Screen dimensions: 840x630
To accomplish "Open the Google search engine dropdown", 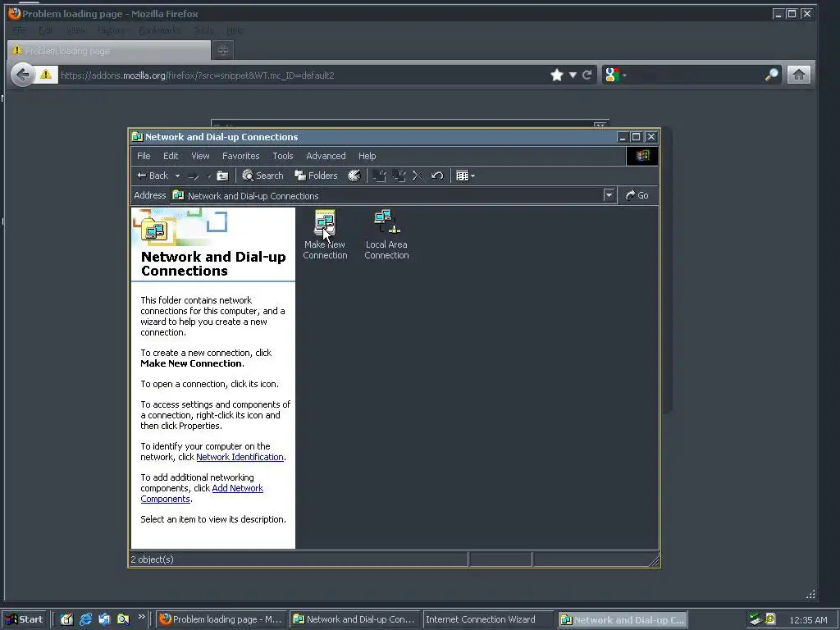I will pyautogui.click(x=615, y=75).
